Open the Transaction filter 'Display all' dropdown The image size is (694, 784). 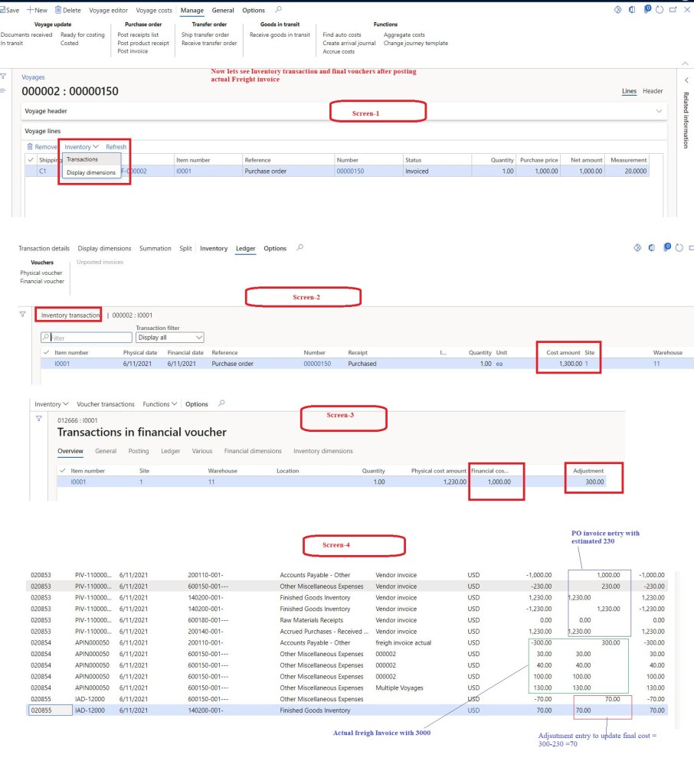pos(169,338)
